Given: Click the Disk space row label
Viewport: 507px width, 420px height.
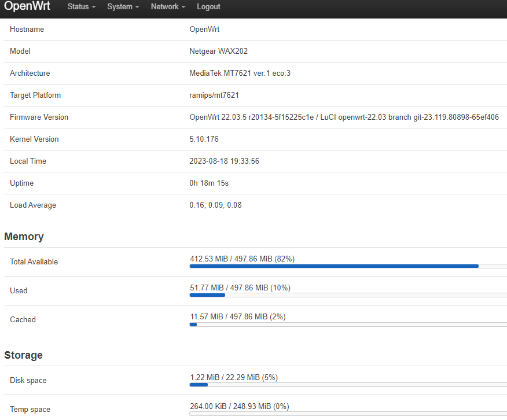Looking at the screenshot, I should tap(28, 380).
